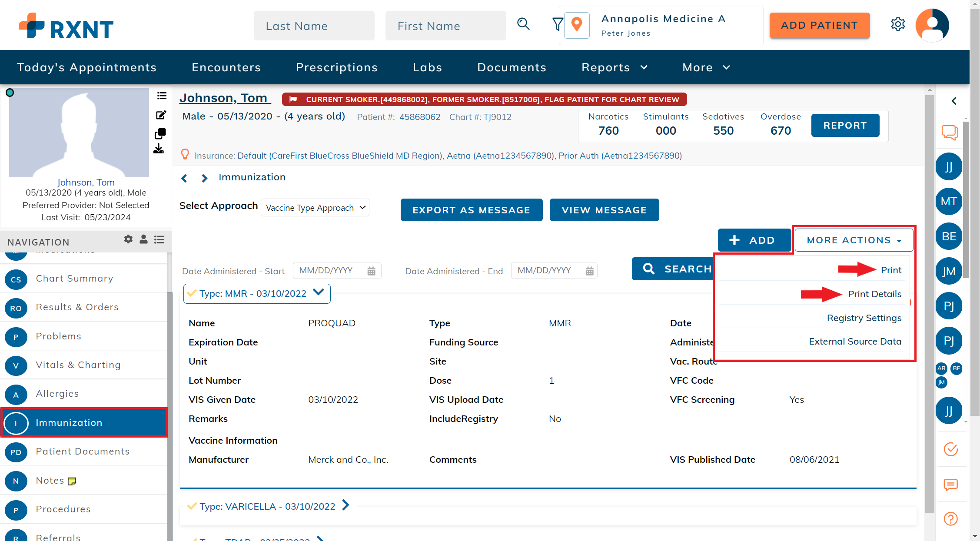Open the Select Approach dropdown
This screenshot has width=980, height=541.
(315, 208)
